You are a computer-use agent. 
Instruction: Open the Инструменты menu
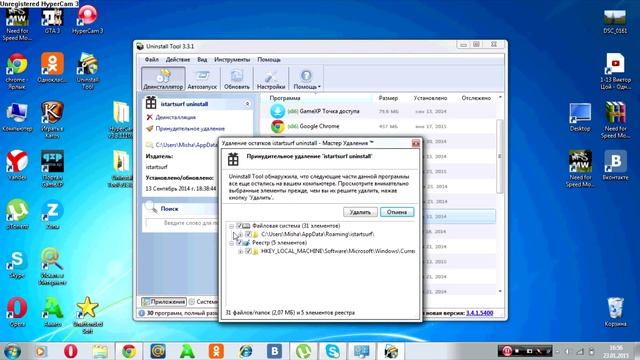[x=232, y=60]
